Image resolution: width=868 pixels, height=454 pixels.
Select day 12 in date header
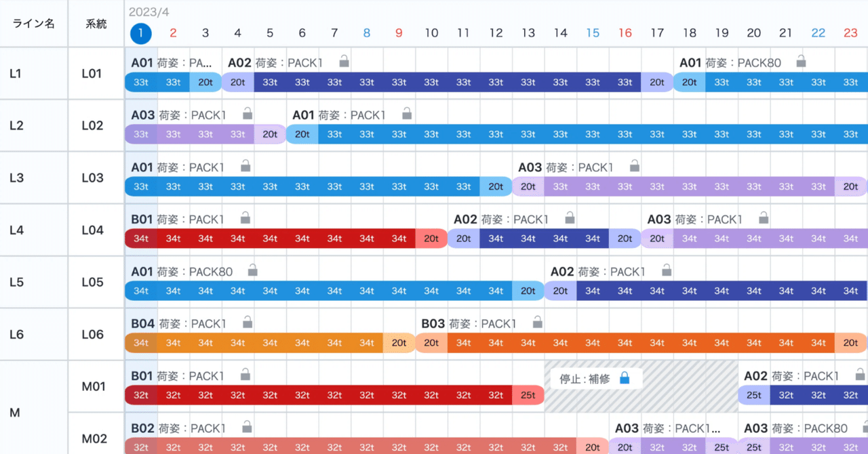click(496, 33)
